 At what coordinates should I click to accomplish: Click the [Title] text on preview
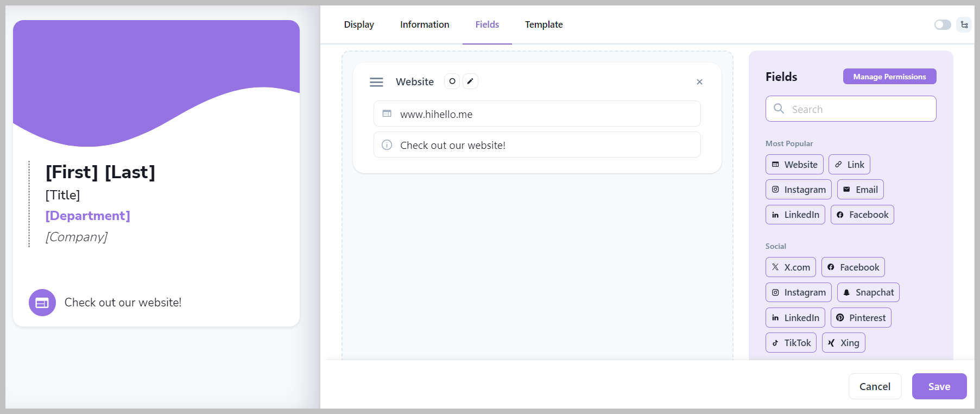62,195
